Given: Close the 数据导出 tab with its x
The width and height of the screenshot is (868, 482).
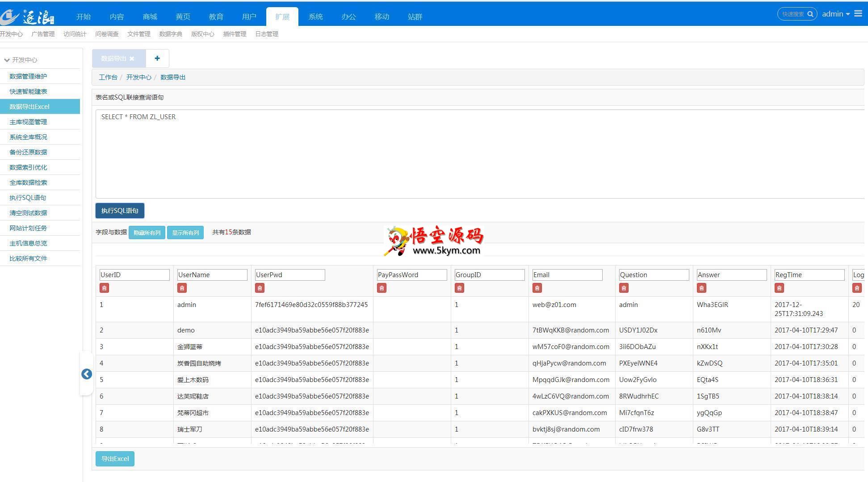Looking at the screenshot, I should [x=132, y=59].
